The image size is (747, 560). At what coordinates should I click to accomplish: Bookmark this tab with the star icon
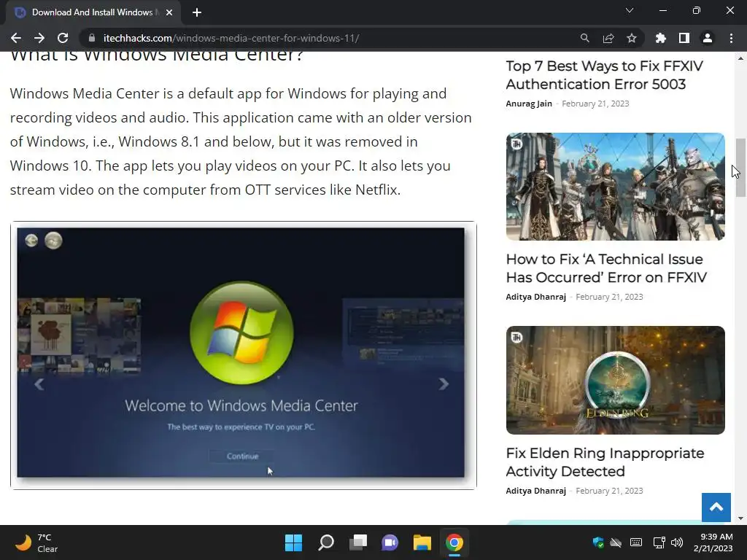coord(632,38)
